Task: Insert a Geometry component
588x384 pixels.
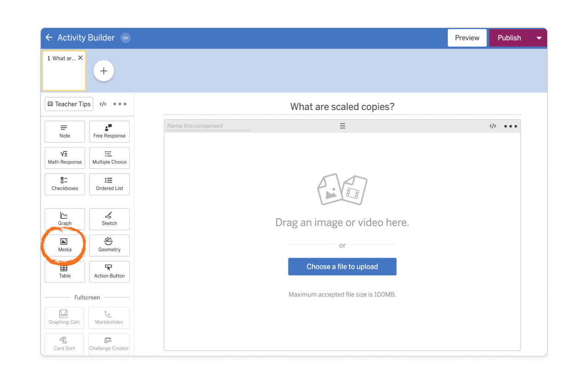Action: click(x=109, y=245)
